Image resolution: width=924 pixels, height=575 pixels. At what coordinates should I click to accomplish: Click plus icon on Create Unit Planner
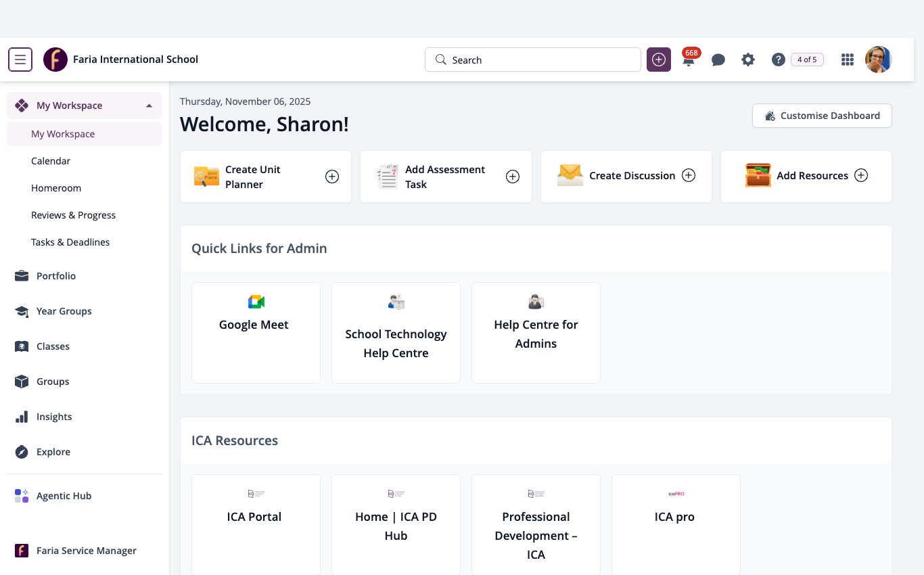[x=332, y=177]
